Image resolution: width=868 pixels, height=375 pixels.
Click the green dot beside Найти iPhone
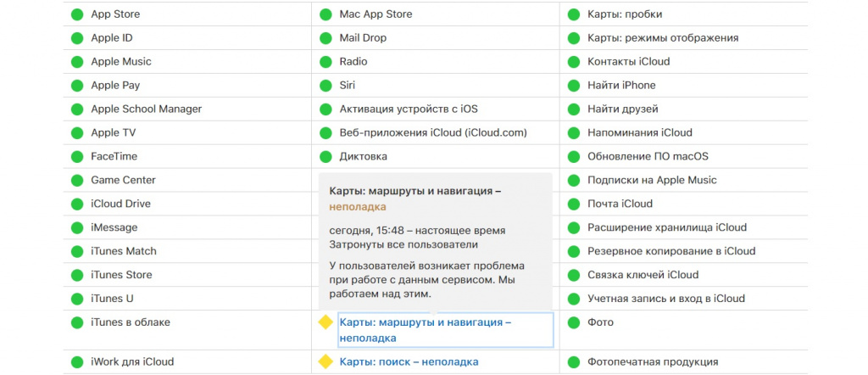click(574, 86)
